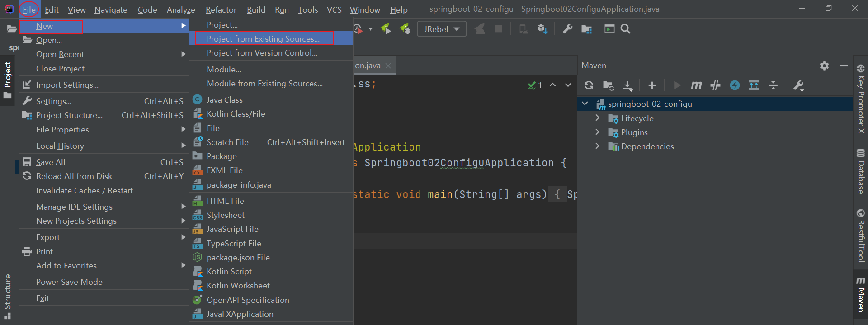The height and width of the screenshot is (325, 868).
Task: Click Invalidate Caches / Restart...
Action: 104,191
